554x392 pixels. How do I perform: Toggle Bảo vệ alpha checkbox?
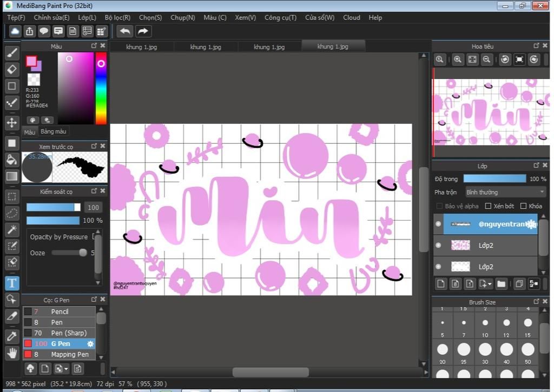pyautogui.click(x=439, y=206)
